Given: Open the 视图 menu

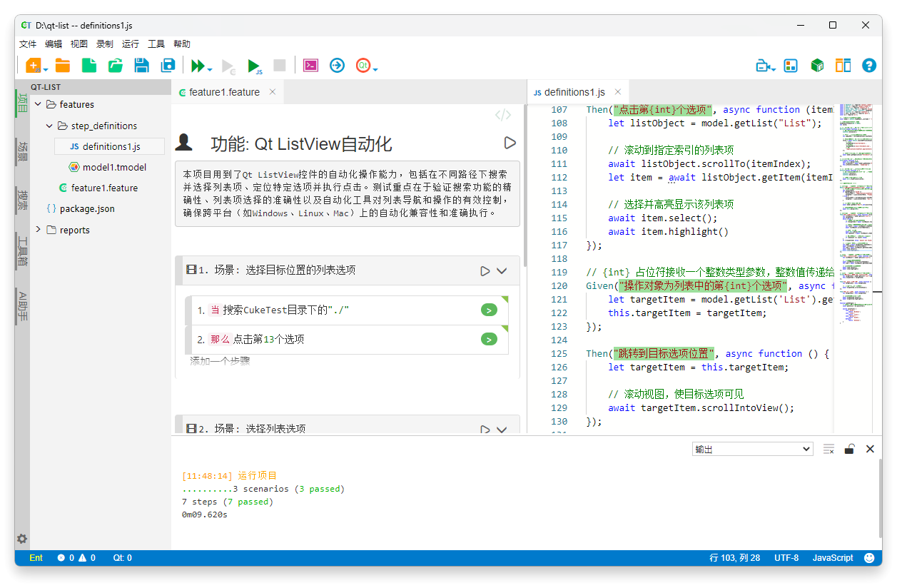Looking at the screenshot, I should [x=79, y=44].
